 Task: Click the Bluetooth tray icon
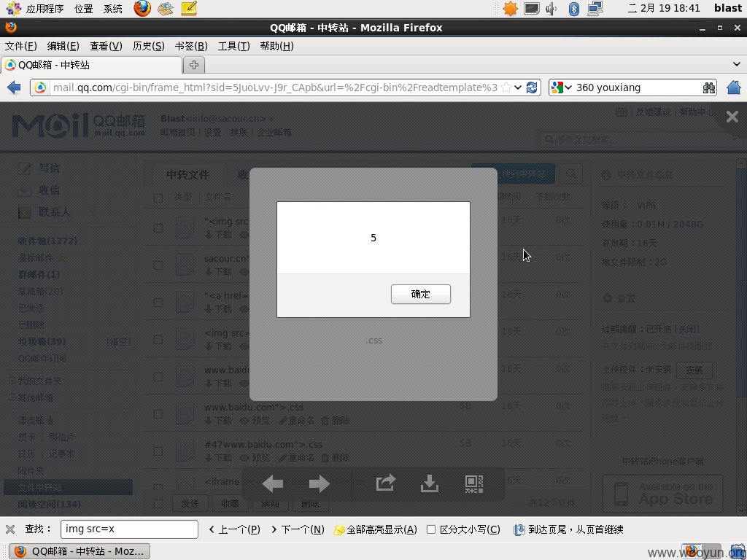[x=573, y=9]
